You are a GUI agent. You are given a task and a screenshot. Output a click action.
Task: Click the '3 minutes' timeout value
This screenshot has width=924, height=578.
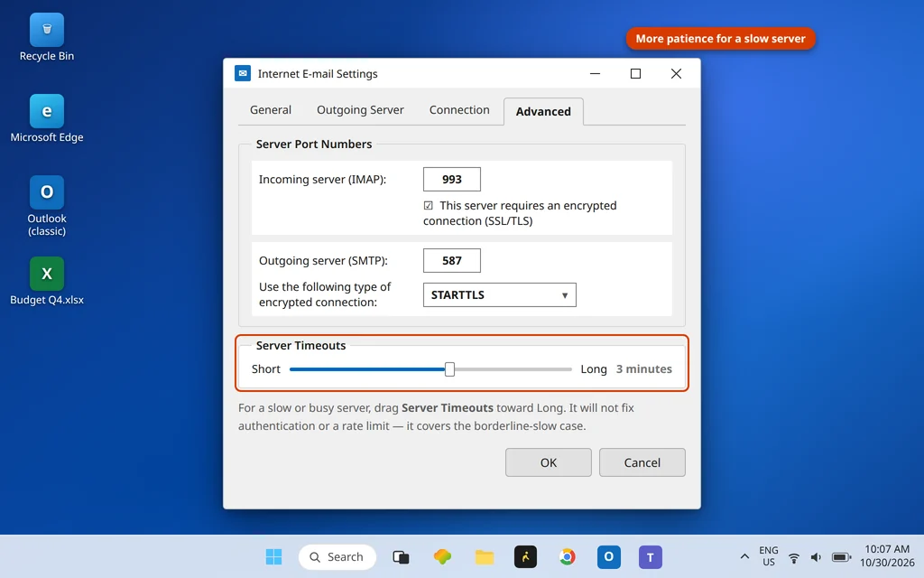point(644,369)
